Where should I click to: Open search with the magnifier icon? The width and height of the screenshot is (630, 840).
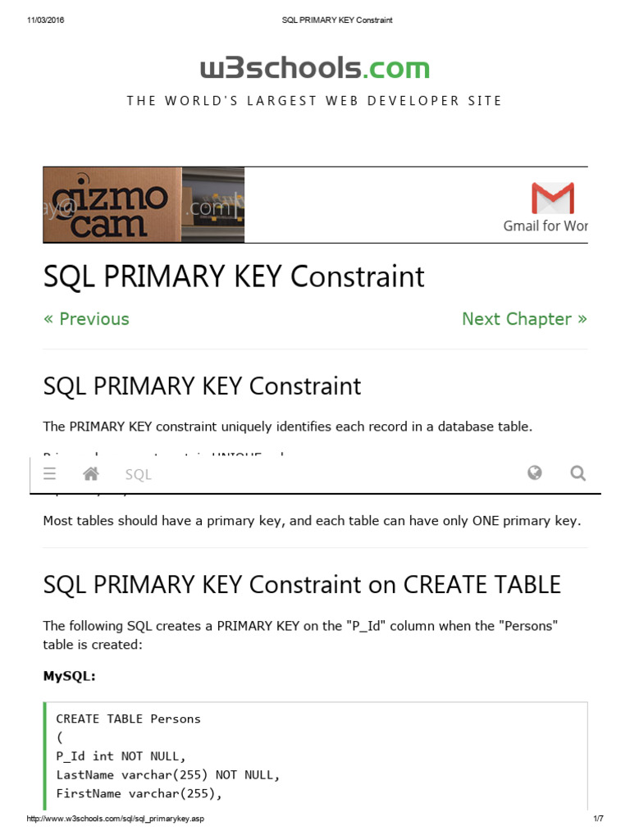[577, 472]
